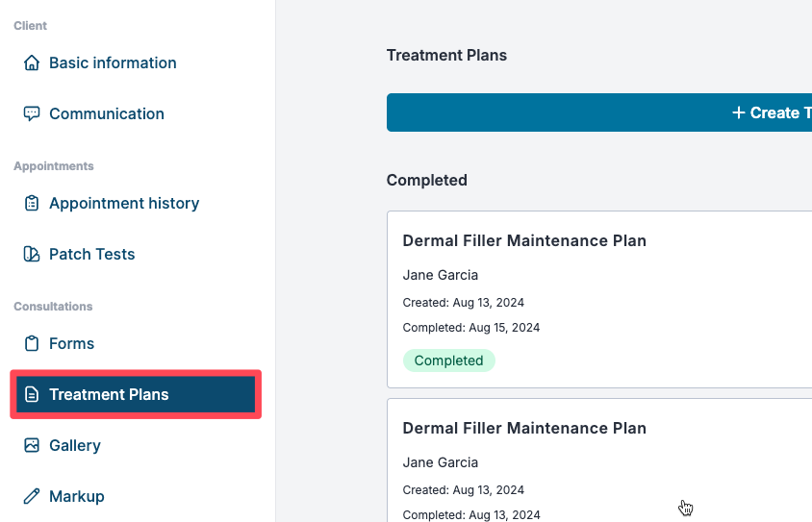Image resolution: width=812 pixels, height=522 pixels.
Task: Click the Patch Tests icon in sidebar
Action: point(32,255)
